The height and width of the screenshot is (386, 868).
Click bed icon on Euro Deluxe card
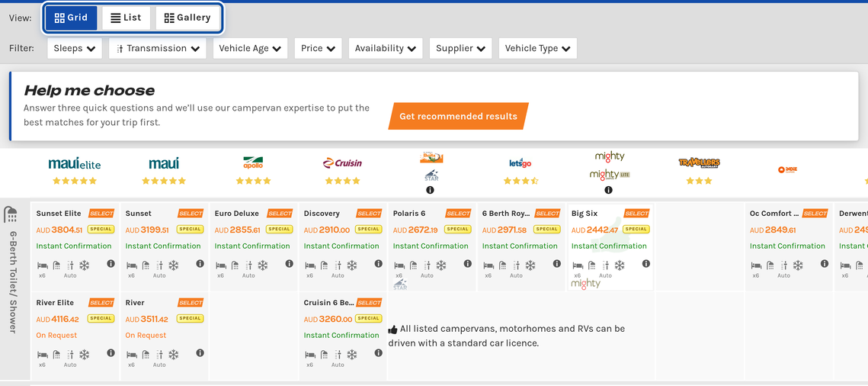click(220, 265)
